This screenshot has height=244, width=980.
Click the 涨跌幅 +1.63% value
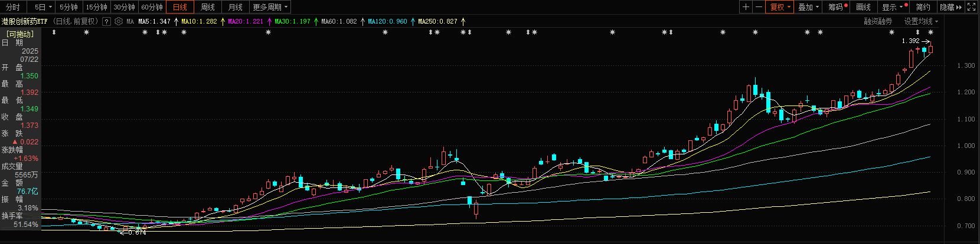[26, 159]
